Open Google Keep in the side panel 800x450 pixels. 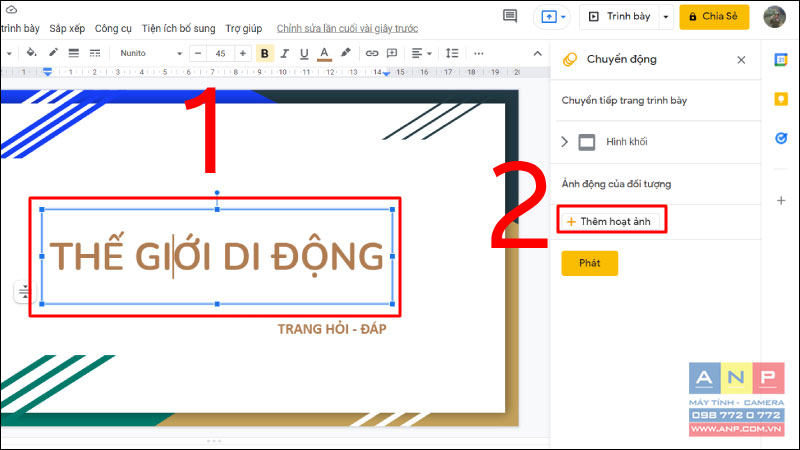point(781,99)
